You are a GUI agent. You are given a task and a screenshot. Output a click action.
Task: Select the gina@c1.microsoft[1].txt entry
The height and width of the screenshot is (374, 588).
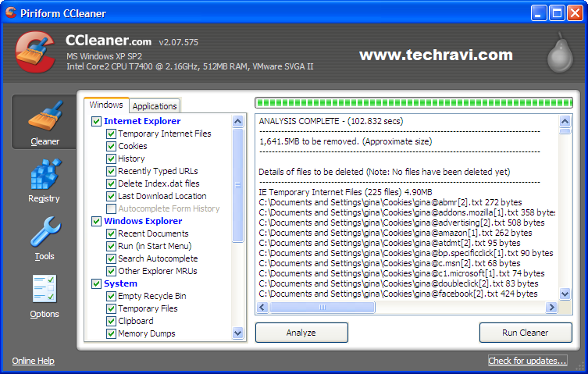(x=401, y=273)
